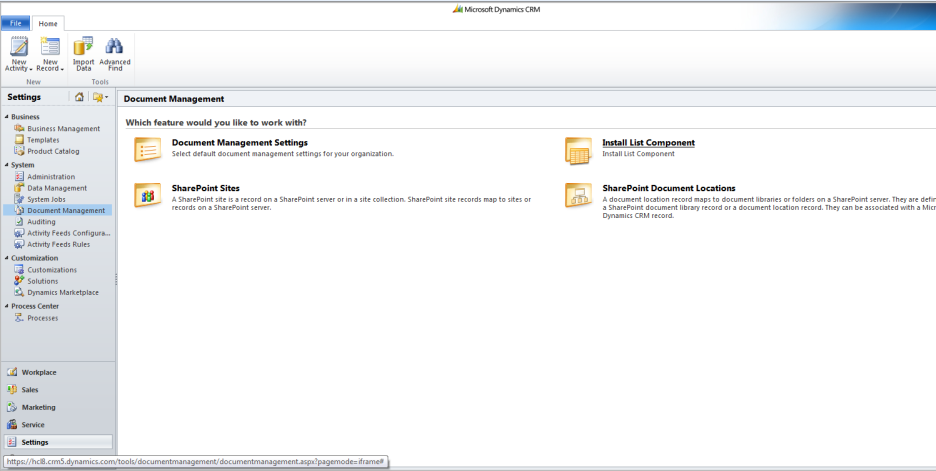
Task: Collapse the Process Center section
Action: coord(7,306)
